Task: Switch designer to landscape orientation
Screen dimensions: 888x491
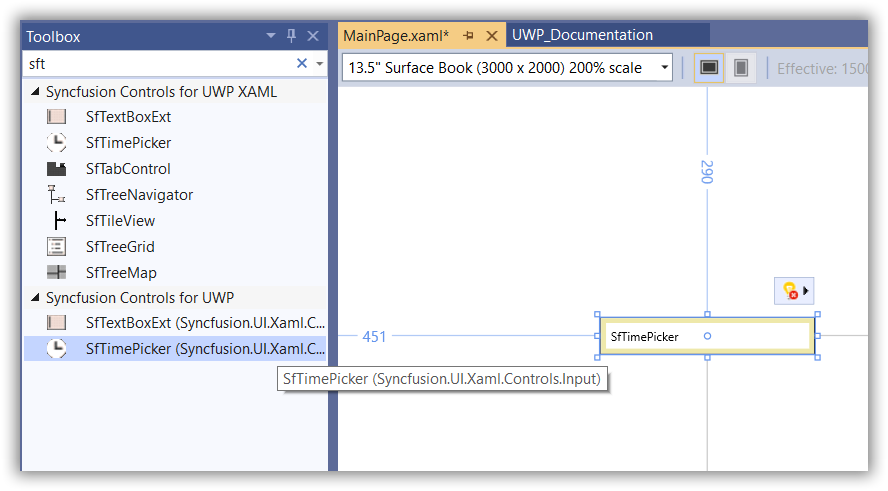Action: 709,68
